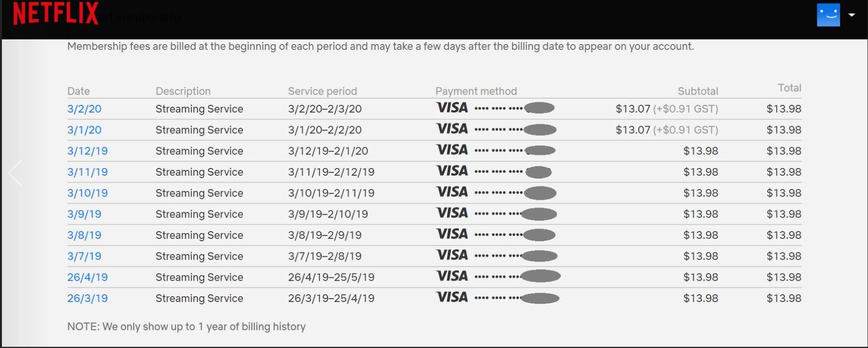Open the 3/11/19 invoice link

pos(87,172)
